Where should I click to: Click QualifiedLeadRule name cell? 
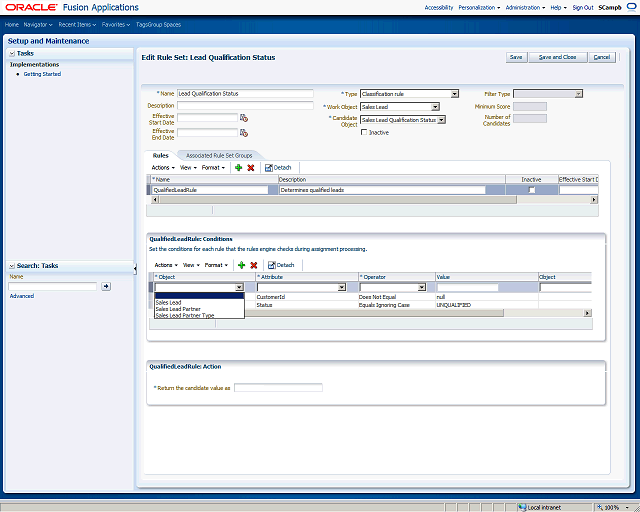click(x=210, y=190)
